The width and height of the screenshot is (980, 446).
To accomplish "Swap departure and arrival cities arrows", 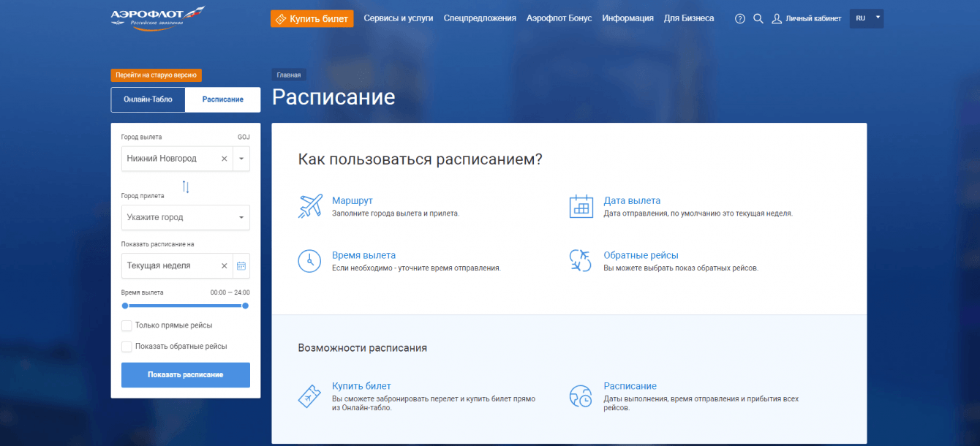I will 186,187.
